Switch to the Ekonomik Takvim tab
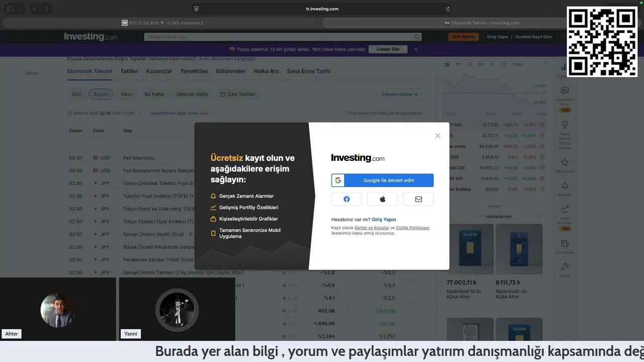 click(x=90, y=71)
